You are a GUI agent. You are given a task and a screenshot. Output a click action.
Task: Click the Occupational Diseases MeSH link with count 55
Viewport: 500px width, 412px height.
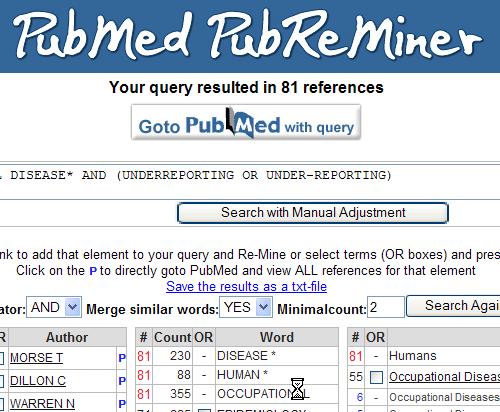point(444,377)
